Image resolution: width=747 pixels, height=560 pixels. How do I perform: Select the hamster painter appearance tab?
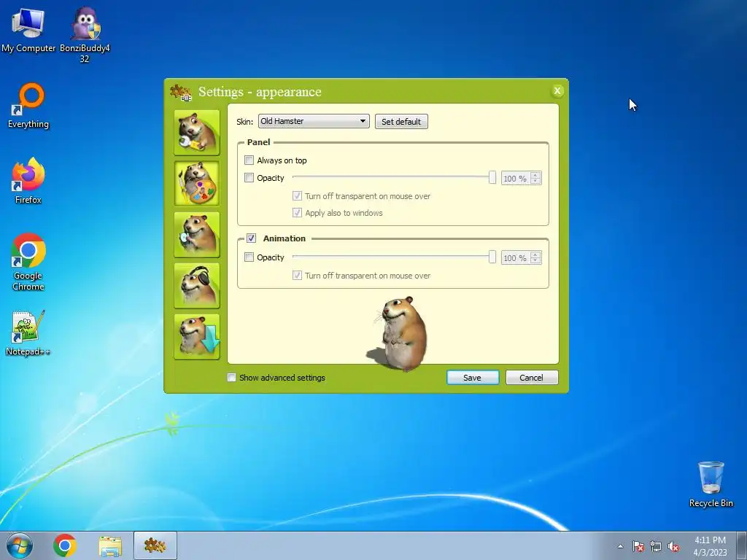(197, 184)
